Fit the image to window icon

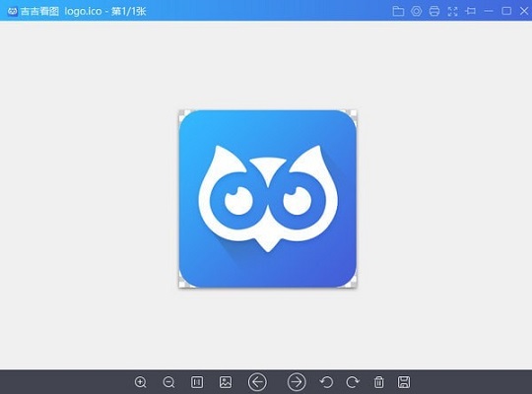226,382
